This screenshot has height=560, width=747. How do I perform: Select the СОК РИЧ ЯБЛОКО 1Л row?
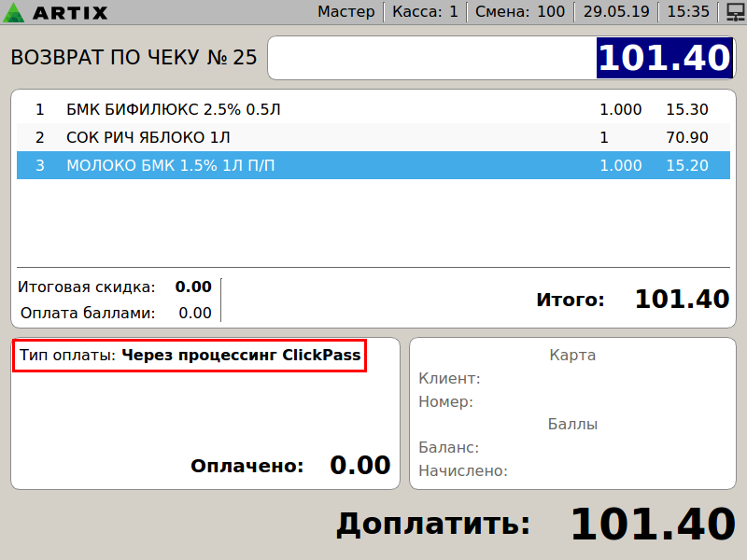pos(148,137)
